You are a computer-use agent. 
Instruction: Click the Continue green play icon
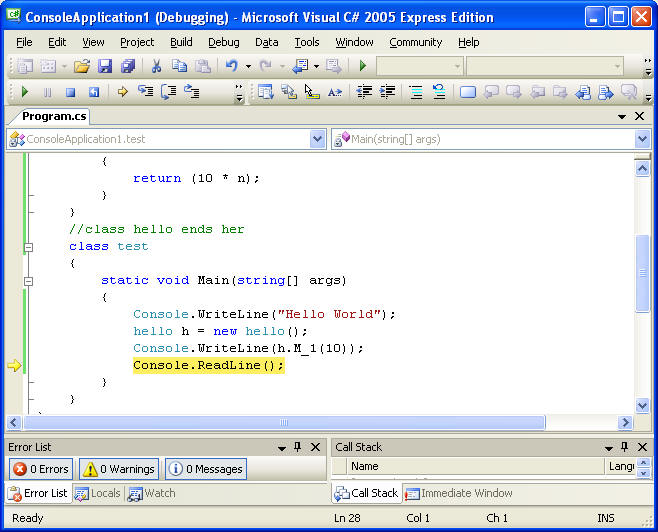(25, 92)
